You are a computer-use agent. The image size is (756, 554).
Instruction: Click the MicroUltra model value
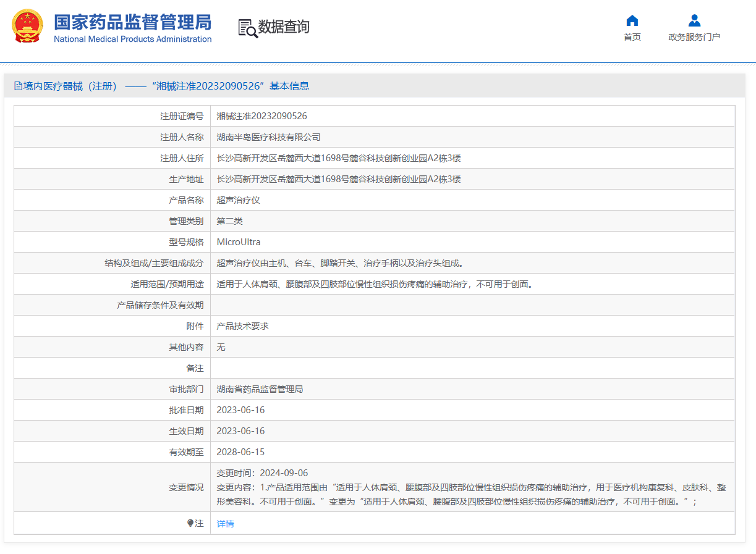(x=239, y=242)
